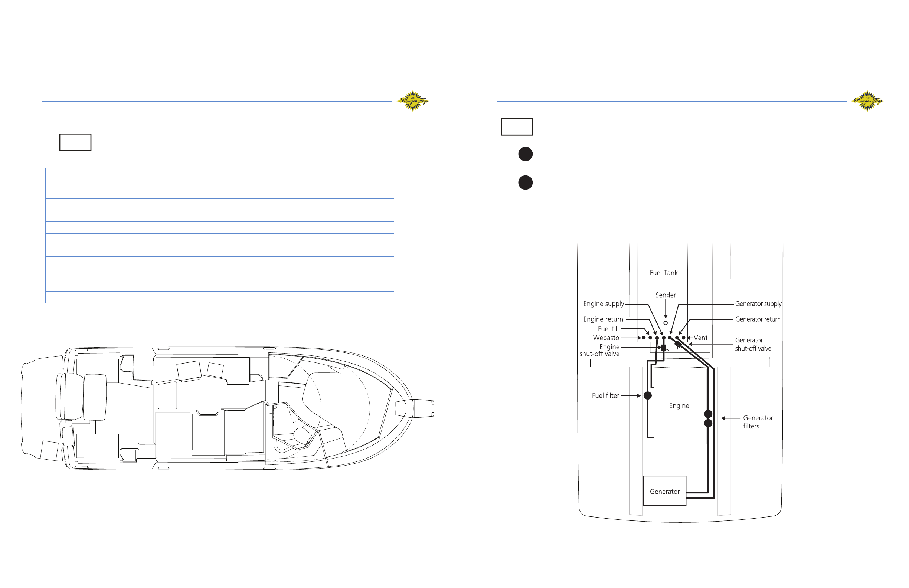
Task: Click the Ranger Tugs logo on the left page
Action: pos(413,101)
